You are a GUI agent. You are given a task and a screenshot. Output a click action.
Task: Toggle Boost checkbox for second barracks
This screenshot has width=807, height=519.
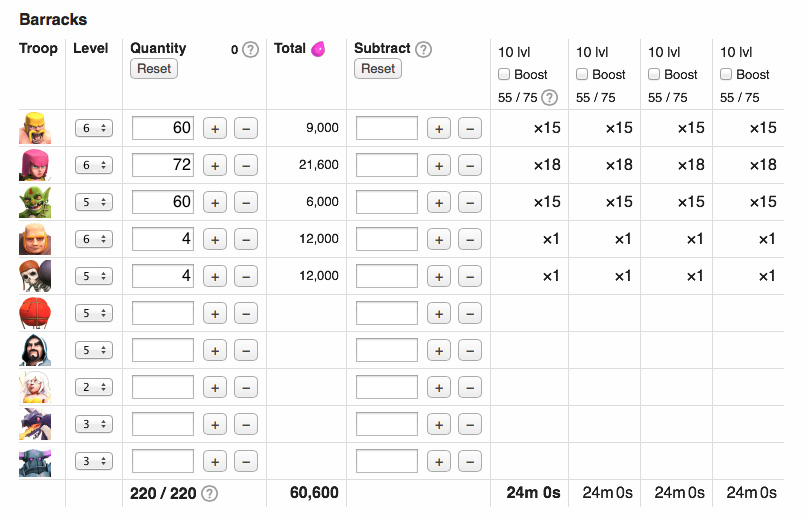click(583, 74)
